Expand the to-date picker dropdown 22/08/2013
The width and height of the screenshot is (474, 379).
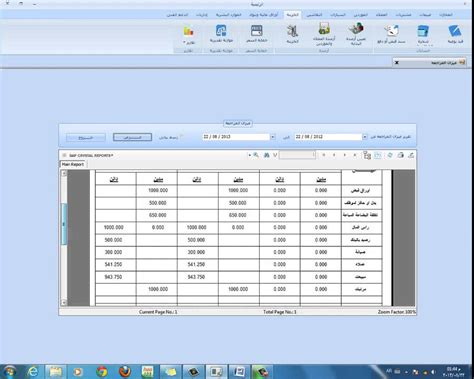pos(273,137)
